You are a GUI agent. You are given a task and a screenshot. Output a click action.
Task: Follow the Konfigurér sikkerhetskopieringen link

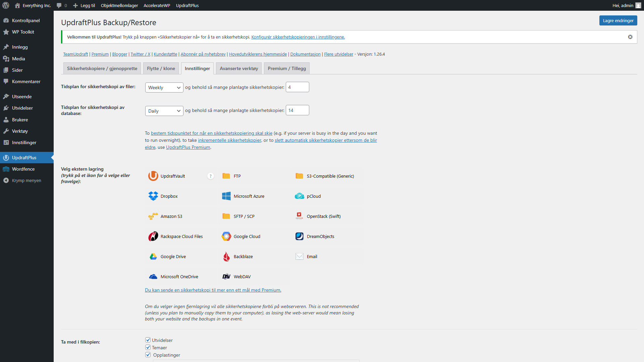click(298, 37)
